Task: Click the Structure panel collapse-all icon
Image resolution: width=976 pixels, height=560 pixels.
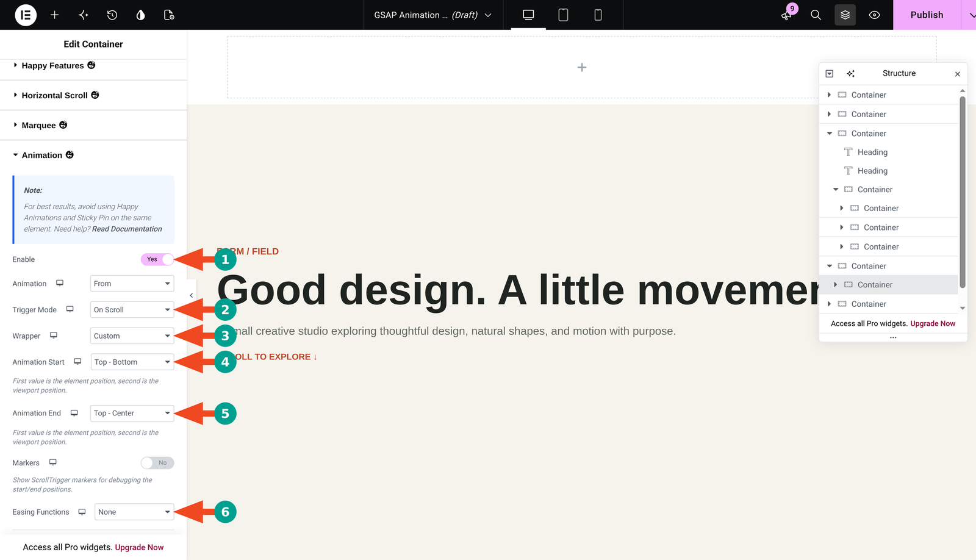Action: click(x=830, y=74)
